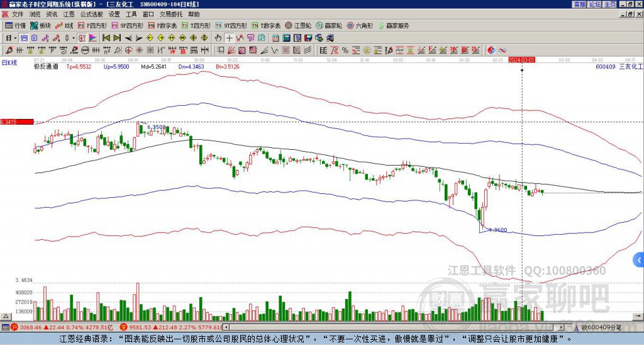Screen dimensions: 644x345
Task: Open the 行情 quotes view
Action: click(x=15, y=25)
